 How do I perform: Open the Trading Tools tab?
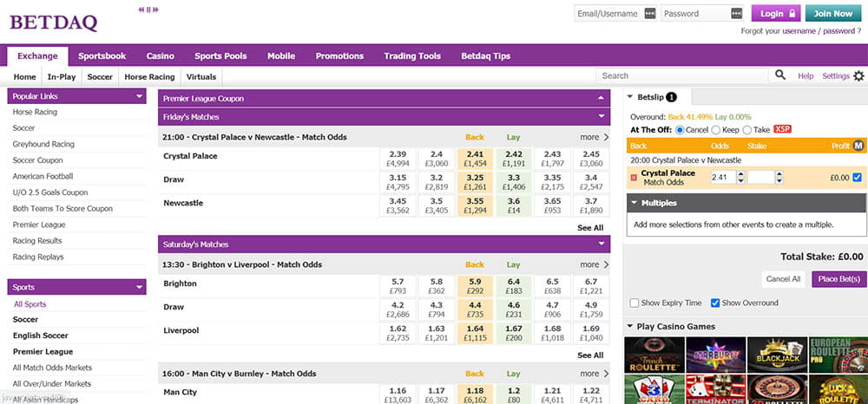tap(412, 55)
